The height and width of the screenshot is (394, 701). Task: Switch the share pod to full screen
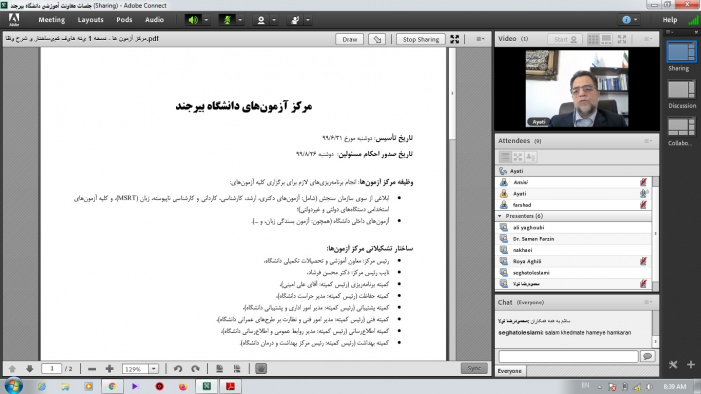pyautogui.click(x=455, y=39)
